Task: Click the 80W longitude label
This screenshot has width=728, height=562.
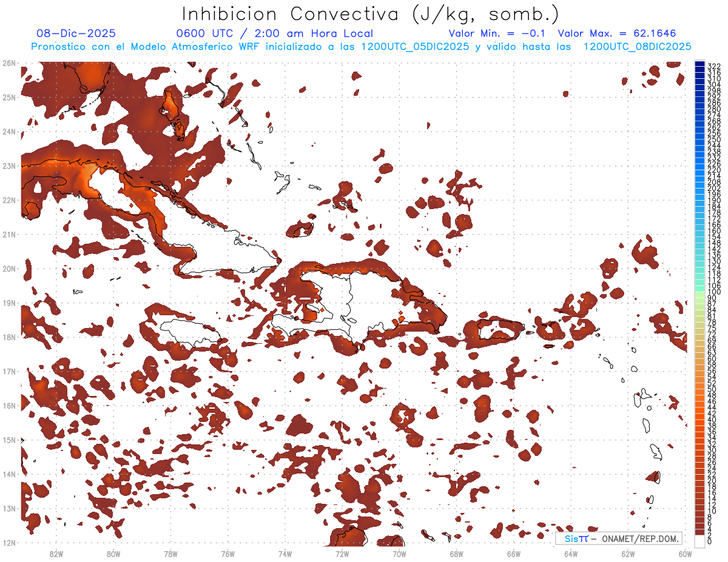Action: [113, 554]
